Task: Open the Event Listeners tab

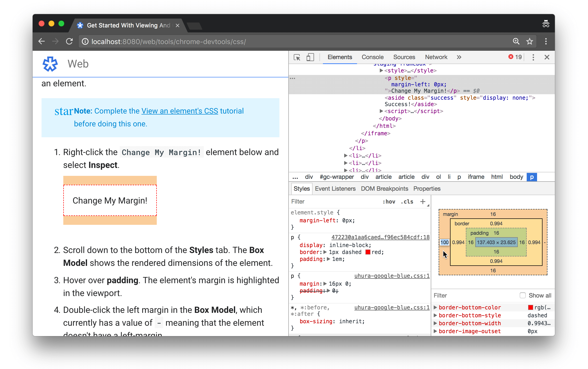Action: pos(335,188)
